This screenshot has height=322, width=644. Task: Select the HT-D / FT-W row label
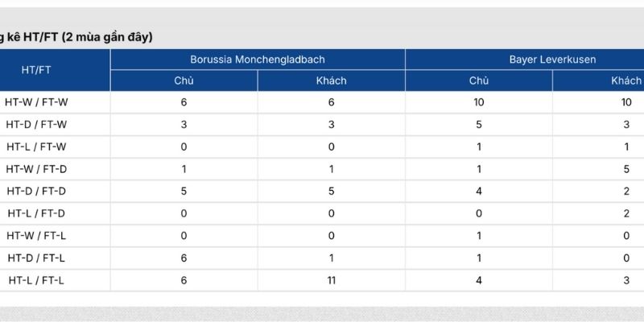coord(37,125)
